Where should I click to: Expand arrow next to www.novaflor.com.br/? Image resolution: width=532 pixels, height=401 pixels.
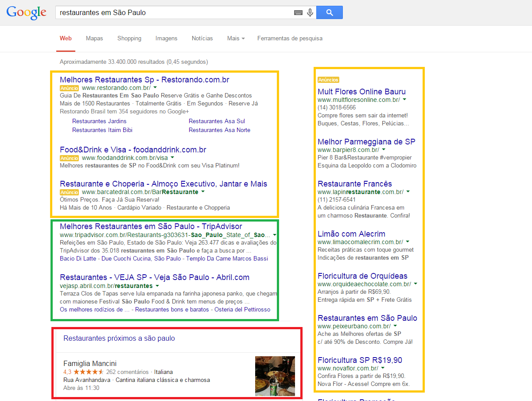(383, 368)
